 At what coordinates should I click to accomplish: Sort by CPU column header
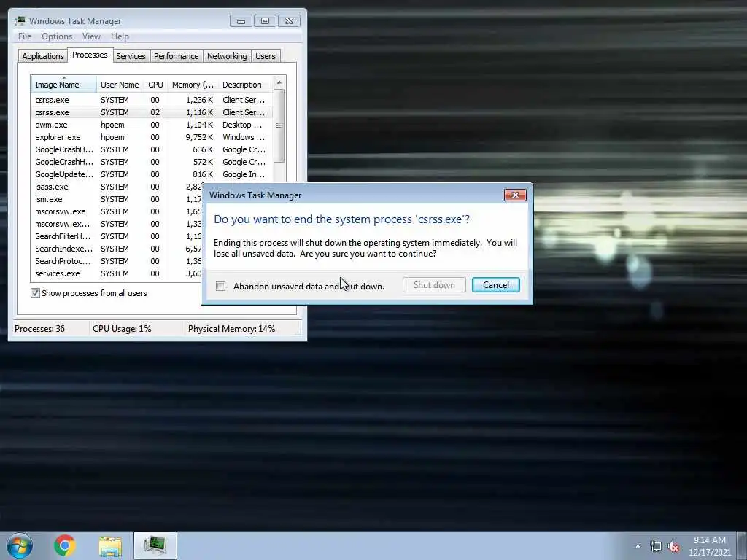coord(155,85)
